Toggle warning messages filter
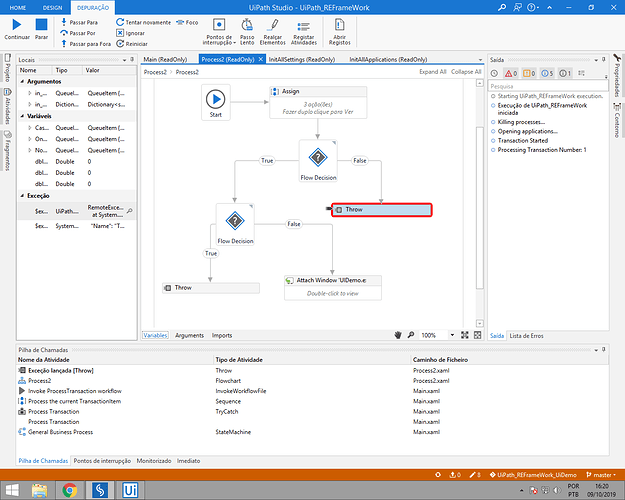The width and height of the screenshot is (625, 500). click(x=529, y=73)
